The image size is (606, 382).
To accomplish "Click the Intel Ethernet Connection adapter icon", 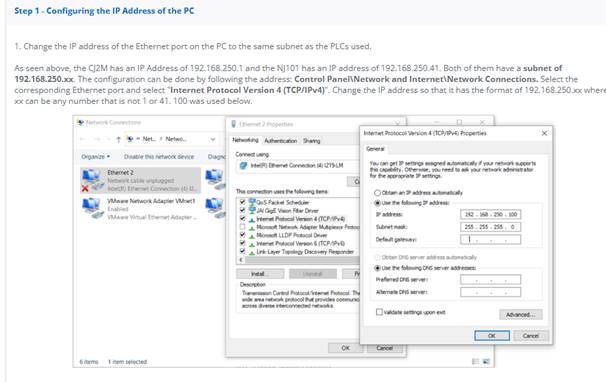I will pos(243,165).
